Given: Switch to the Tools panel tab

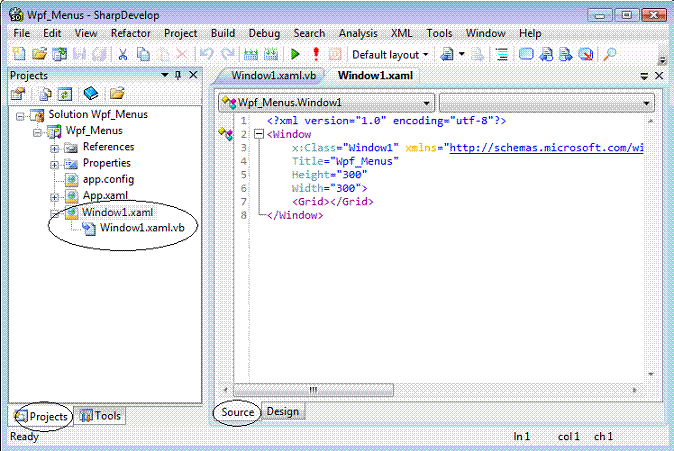Looking at the screenshot, I should tap(100, 416).
